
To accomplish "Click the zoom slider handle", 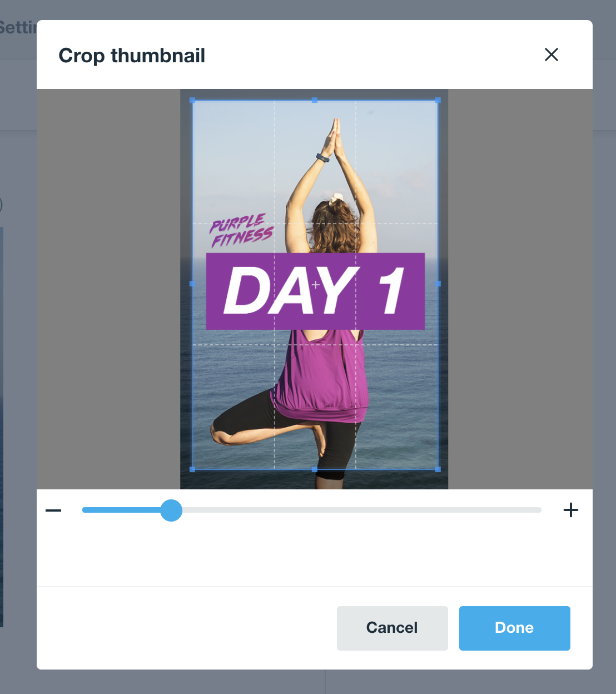I will tap(171, 510).
